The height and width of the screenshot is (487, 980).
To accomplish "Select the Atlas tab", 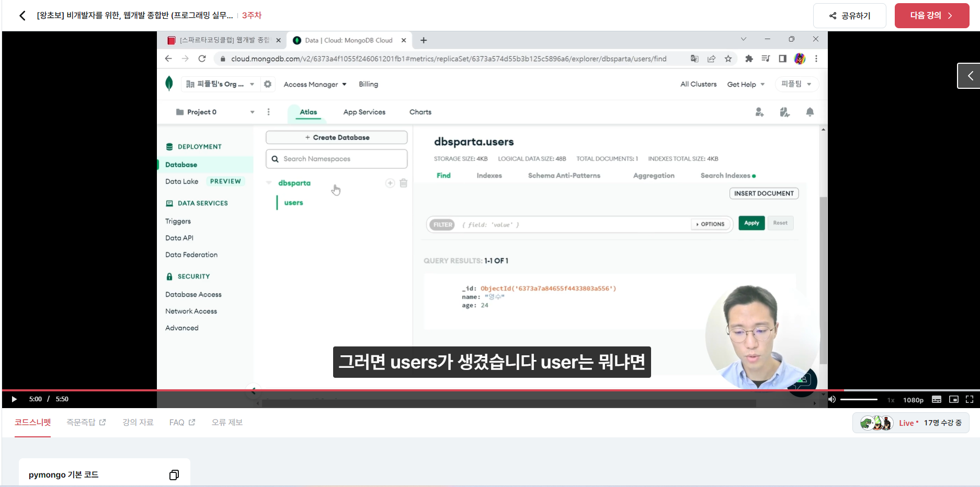I will coord(308,112).
